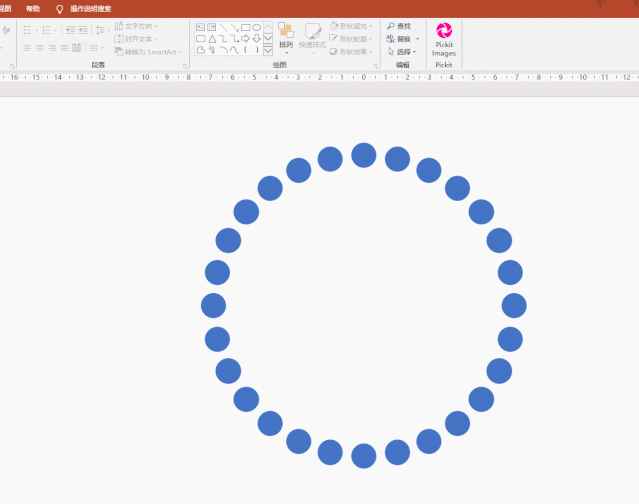Pick the triangle shape in shapes gallery

pyautogui.click(x=212, y=39)
